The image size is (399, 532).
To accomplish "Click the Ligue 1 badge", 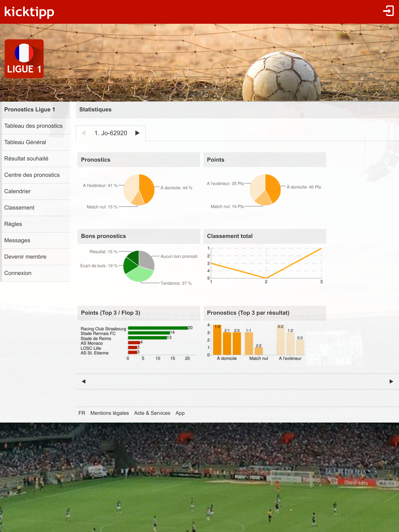I will click(24, 59).
